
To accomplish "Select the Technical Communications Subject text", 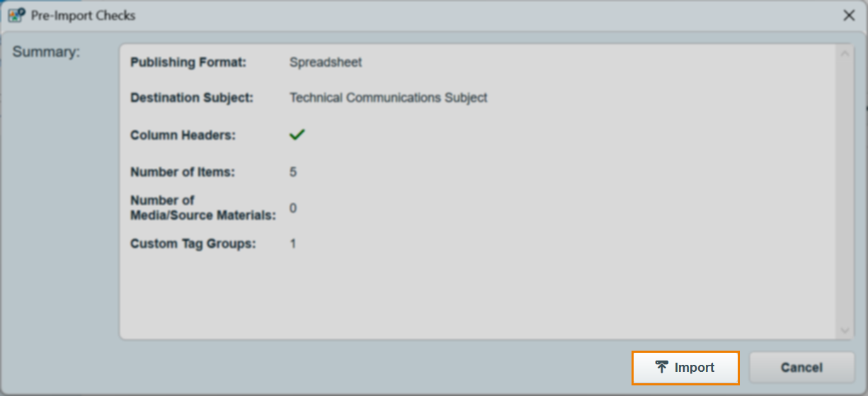I will (388, 98).
